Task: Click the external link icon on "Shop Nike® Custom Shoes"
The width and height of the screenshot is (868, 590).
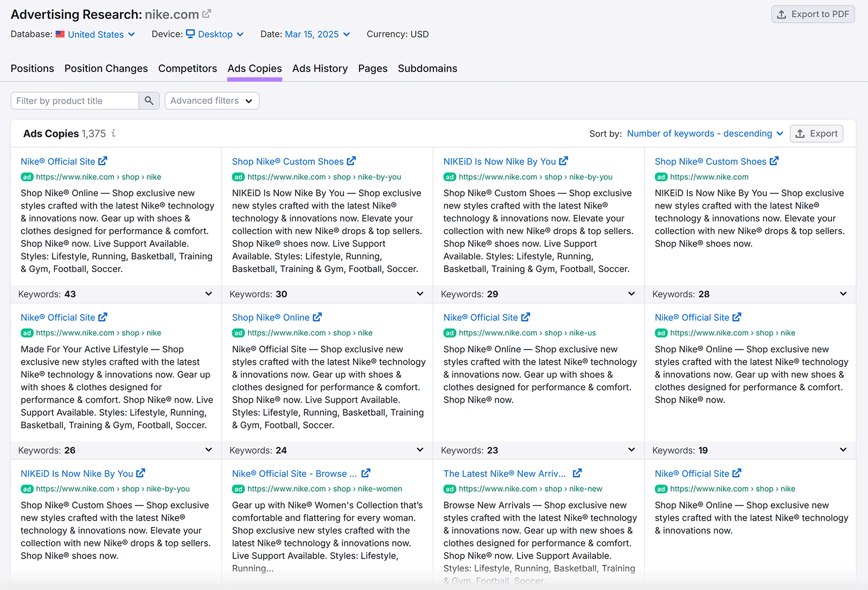Action: click(x=352, y=161)
